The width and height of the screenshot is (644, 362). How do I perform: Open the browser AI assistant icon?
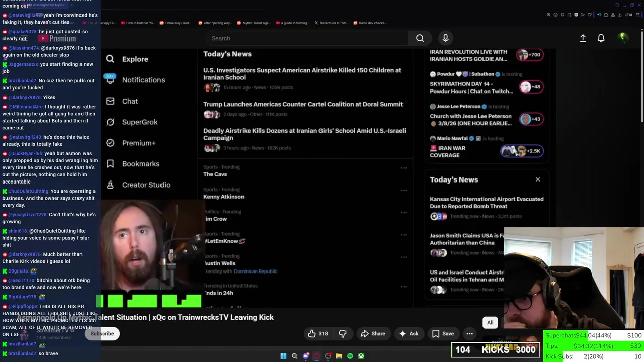pyautogui.click(x=629, y=15)
